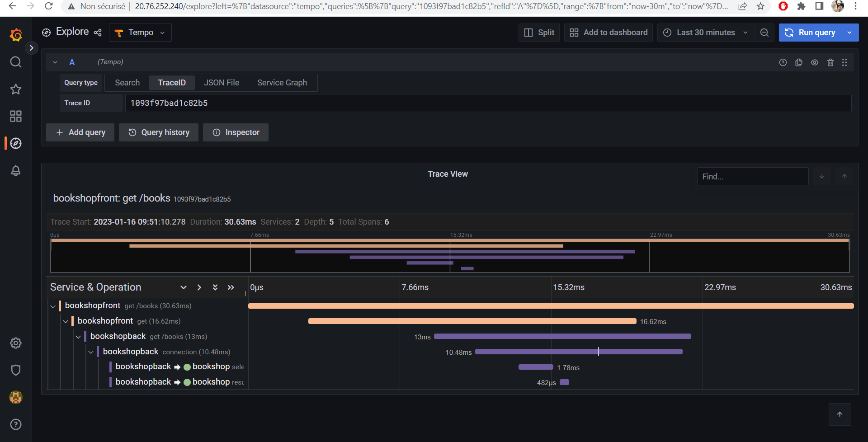Open Last 30 minutes time picker
The width and height of the screenshot is (868, 442).
click(x=705, y=33)
